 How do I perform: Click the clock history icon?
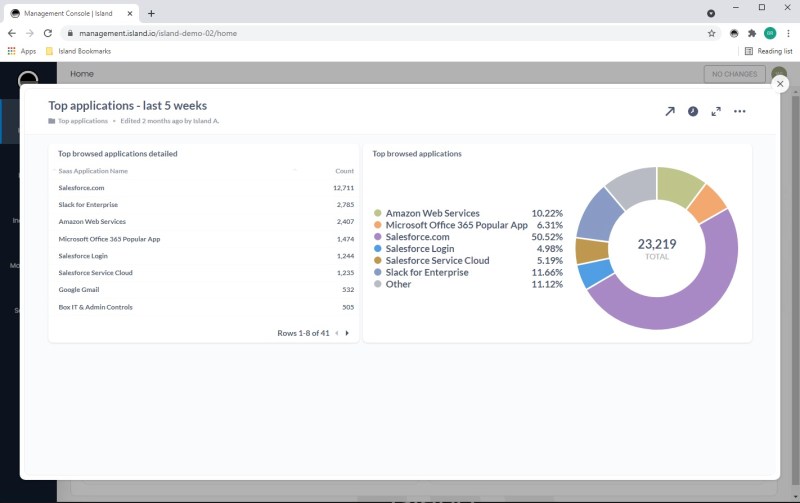point(693,111)
